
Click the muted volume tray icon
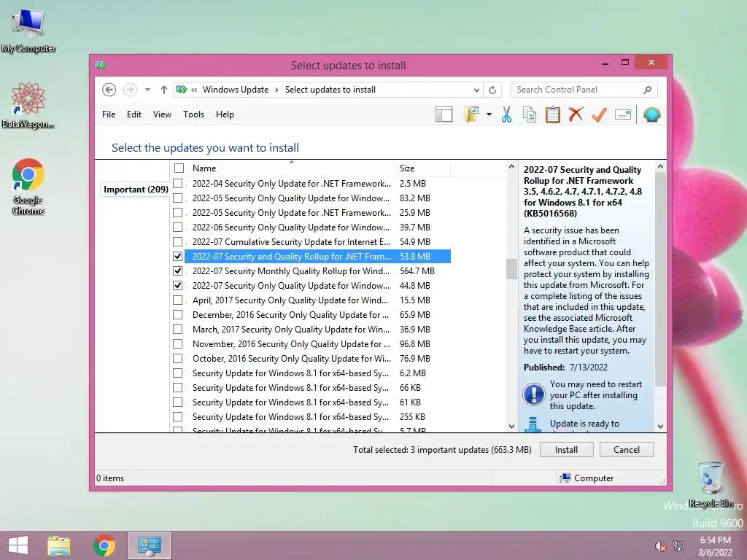pyautogui.click(x=660, y=546)
